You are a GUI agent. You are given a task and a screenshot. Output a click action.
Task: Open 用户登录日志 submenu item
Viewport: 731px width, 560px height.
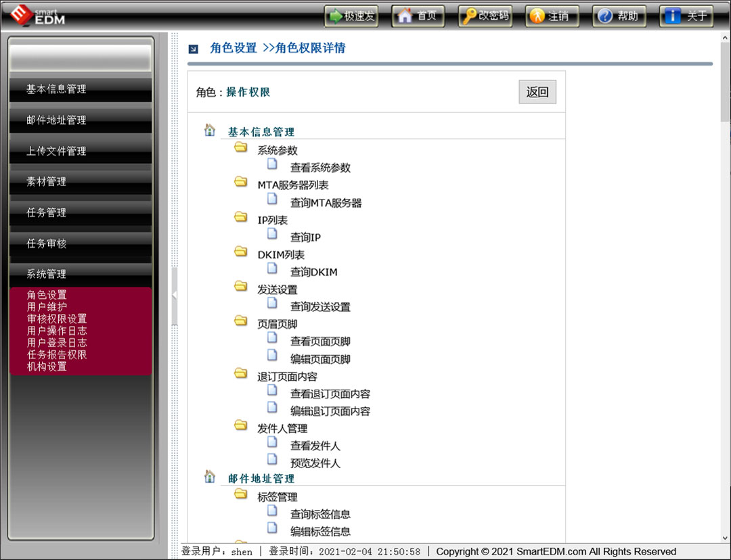(57, 342)
